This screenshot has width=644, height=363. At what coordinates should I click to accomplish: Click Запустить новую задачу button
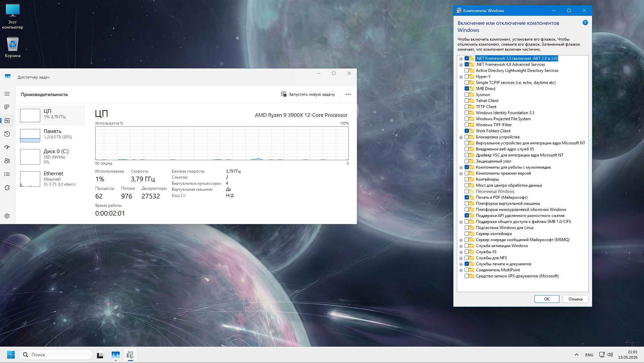click(308, 94)
